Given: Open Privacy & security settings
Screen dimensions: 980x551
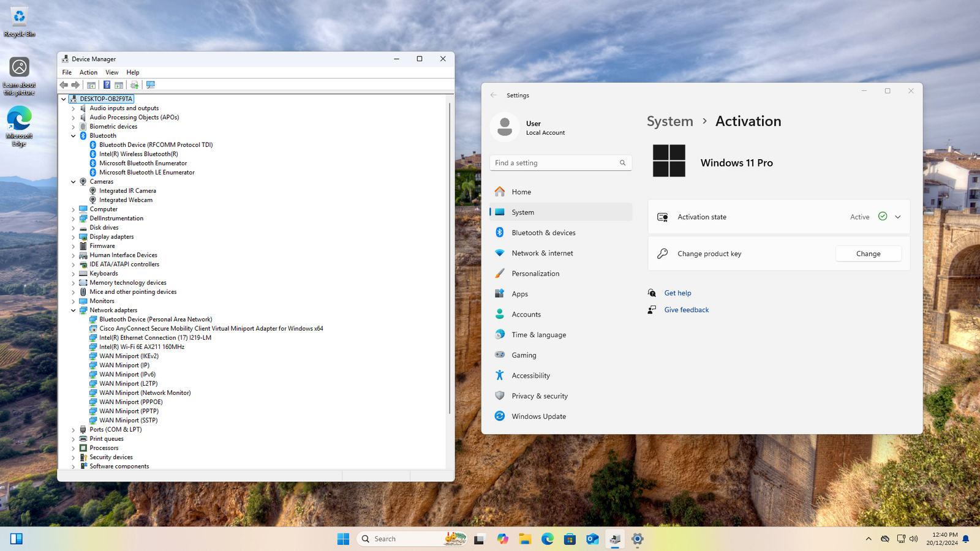Looking at the screenshot, I should pos(560,396).
